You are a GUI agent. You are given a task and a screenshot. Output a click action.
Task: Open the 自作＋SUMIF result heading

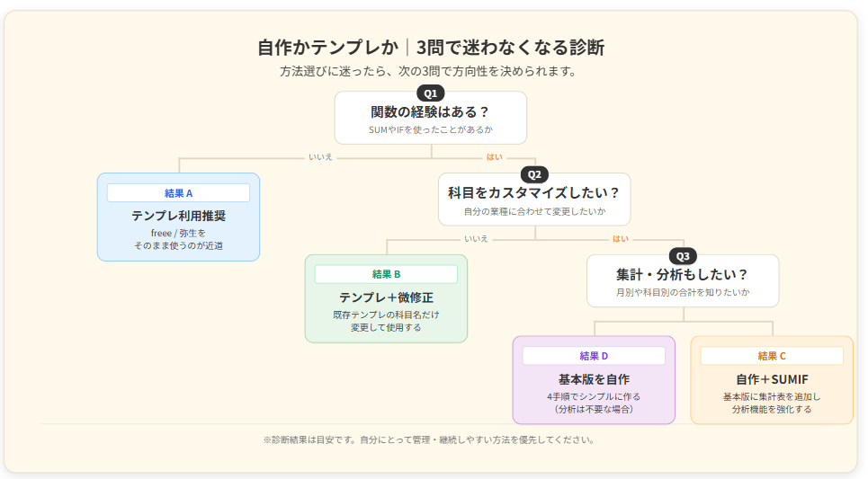(771, 379)
